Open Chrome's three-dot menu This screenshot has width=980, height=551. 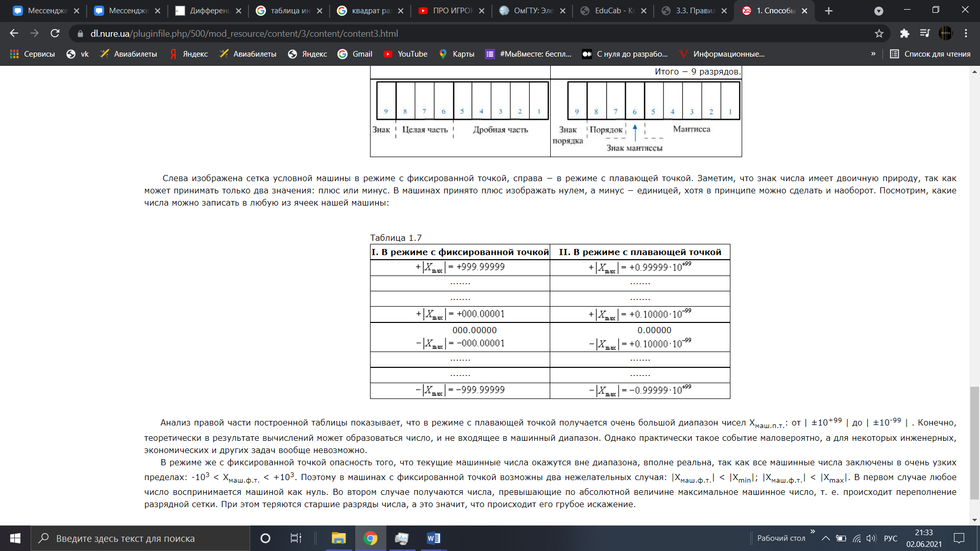pos(966,33)
